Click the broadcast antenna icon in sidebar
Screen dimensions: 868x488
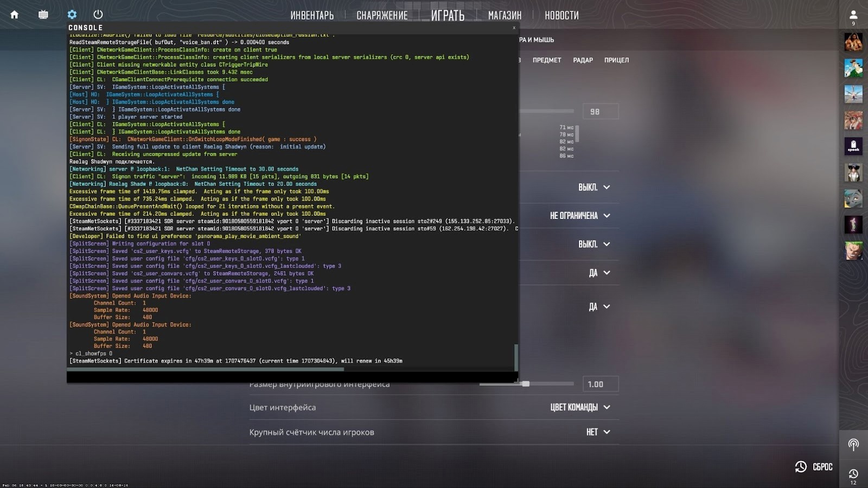point(853,445)
